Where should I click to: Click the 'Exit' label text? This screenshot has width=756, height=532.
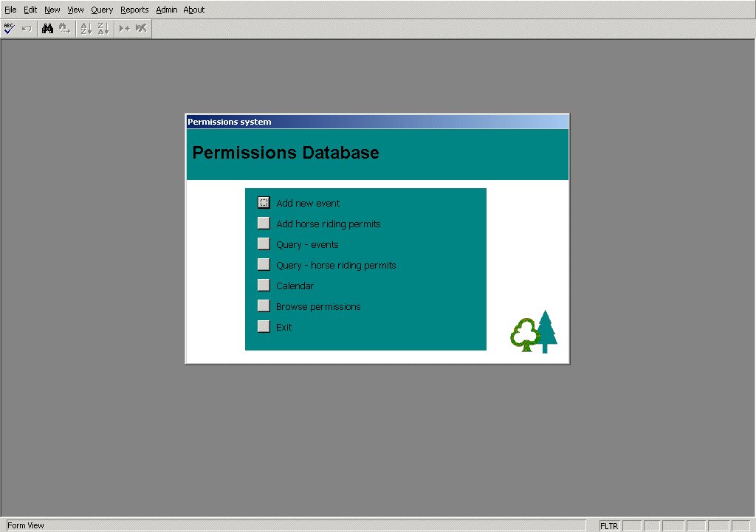283,328
